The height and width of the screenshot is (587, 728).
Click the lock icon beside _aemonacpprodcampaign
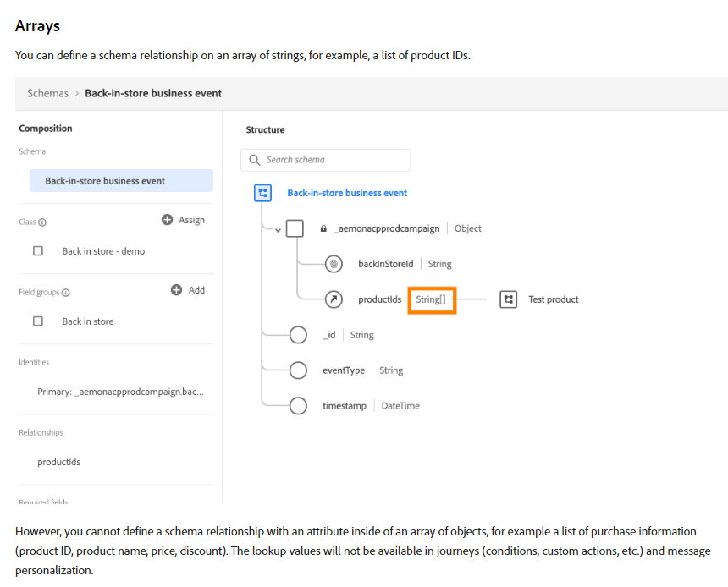[323, 228]
